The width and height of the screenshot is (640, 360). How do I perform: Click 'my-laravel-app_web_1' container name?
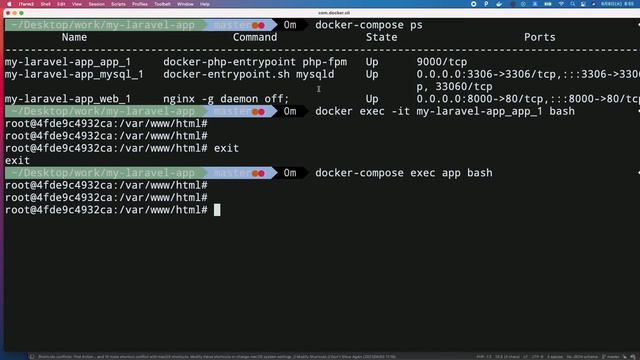68,99
